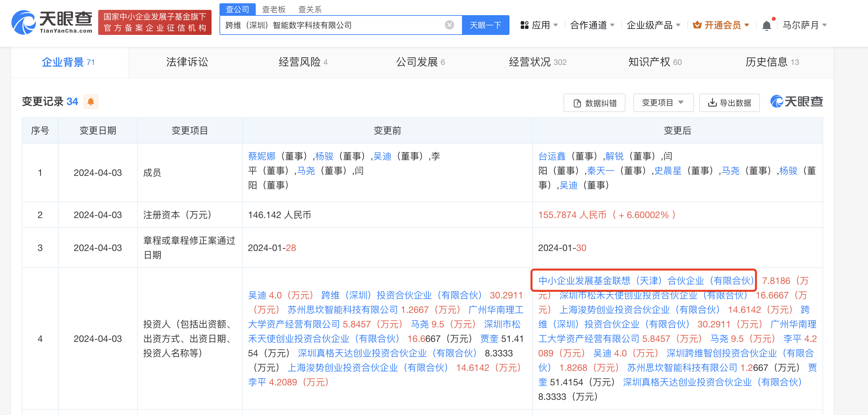The height and width of the screenshot is (415, 868).
Task: Switch to the 法律诉讼 tab
Action: tap(187, 62)
